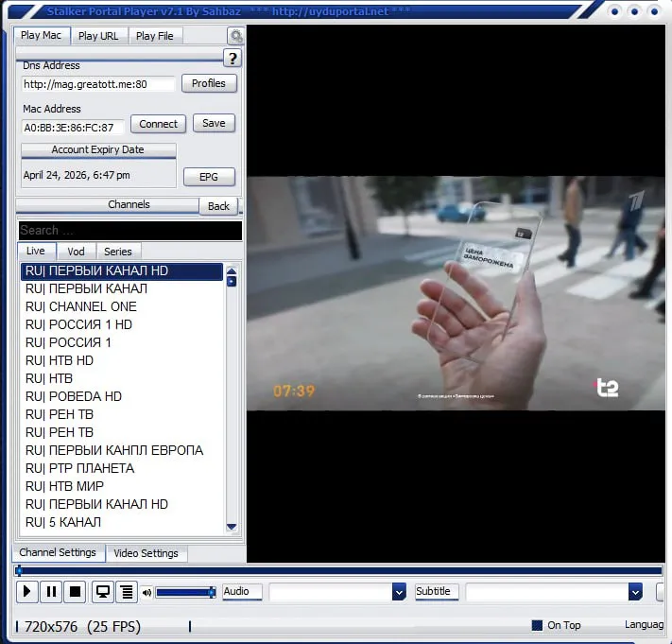
Task: Click the Back button
Action: [218, 206]
